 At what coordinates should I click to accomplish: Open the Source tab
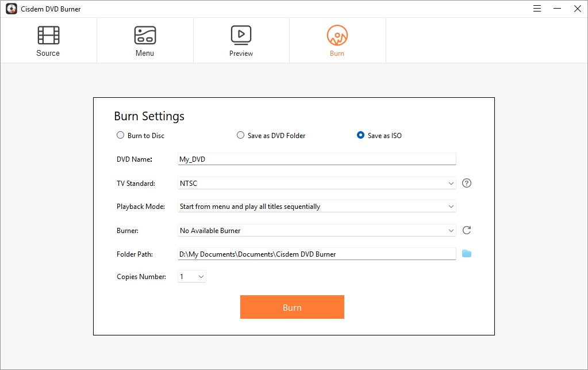(x=48, y=40)
